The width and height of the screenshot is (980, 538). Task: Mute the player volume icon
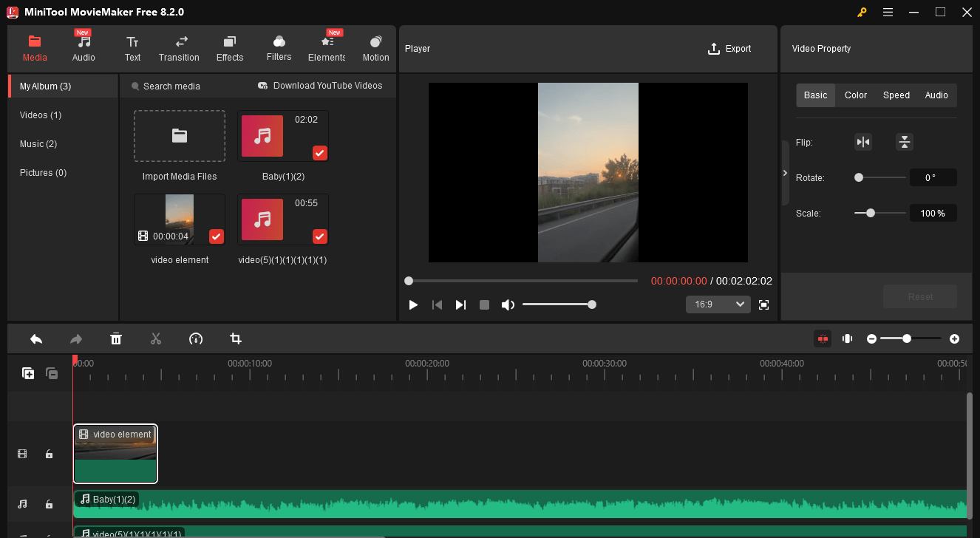[x=508, y=304]
